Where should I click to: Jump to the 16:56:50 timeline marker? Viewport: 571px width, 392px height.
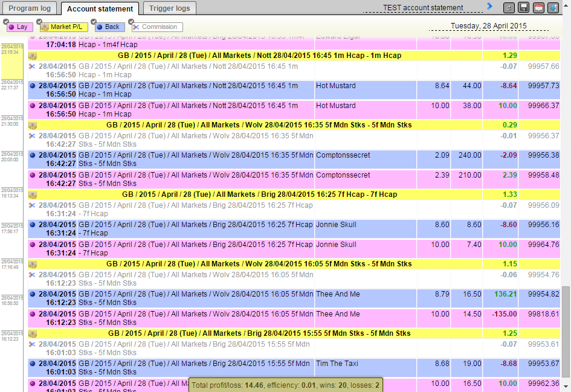(x=12, y=301)
